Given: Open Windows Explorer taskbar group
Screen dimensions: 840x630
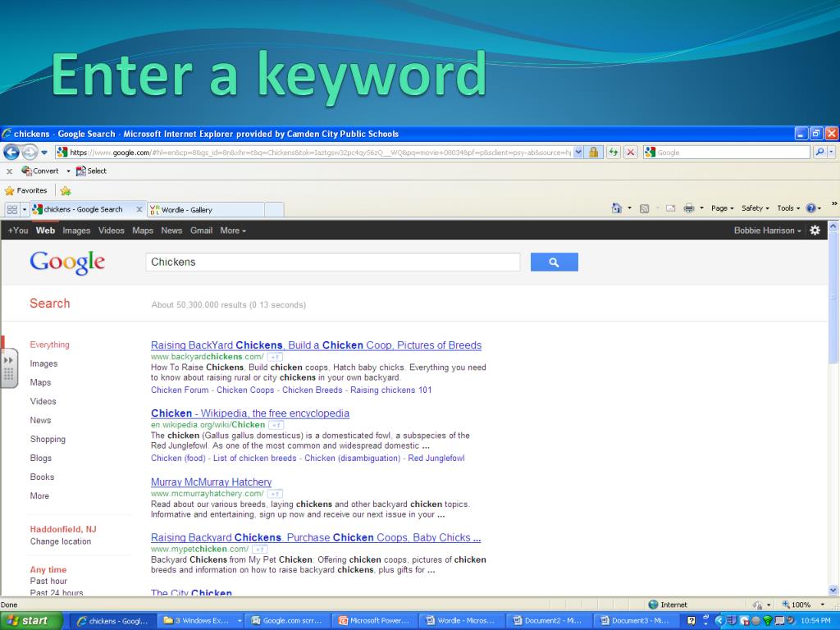Looking at the screenshot, I should tap(201, 621).
